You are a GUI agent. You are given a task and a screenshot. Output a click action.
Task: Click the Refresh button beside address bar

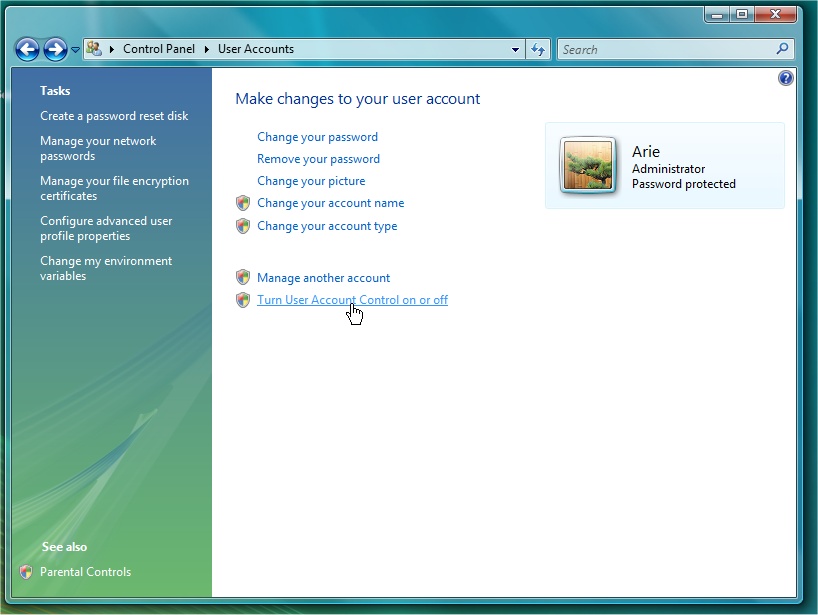[539, 49]
